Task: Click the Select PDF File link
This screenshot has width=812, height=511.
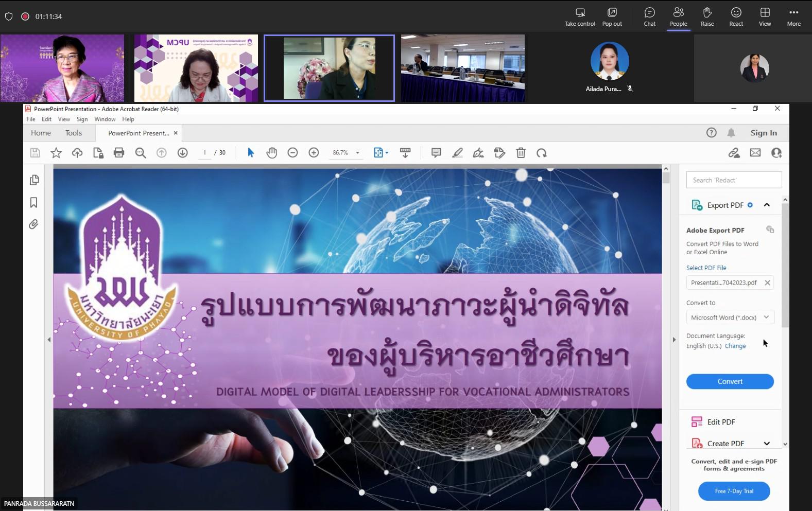Action: (x=706, y=268)
